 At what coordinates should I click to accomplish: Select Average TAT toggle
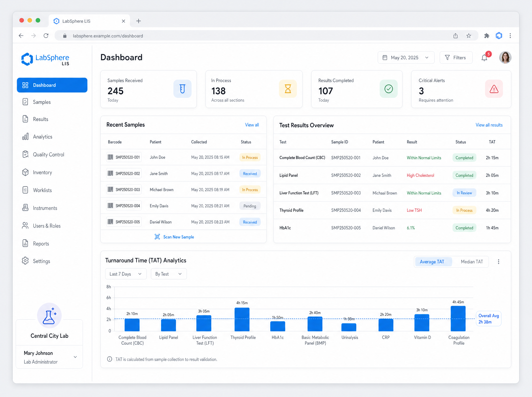point(432,262)
